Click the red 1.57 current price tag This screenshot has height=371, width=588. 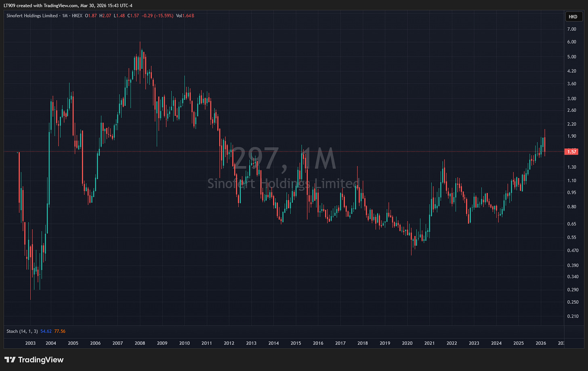point(572,152)
